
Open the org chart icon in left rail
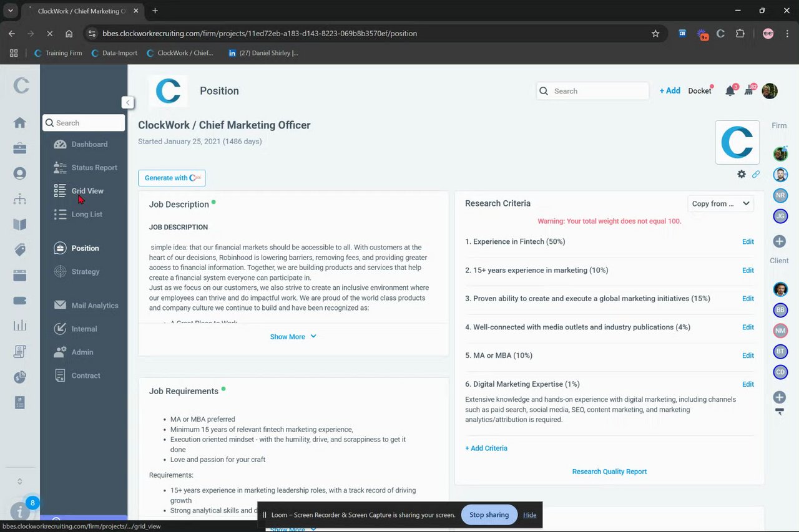tap(20, 199)
